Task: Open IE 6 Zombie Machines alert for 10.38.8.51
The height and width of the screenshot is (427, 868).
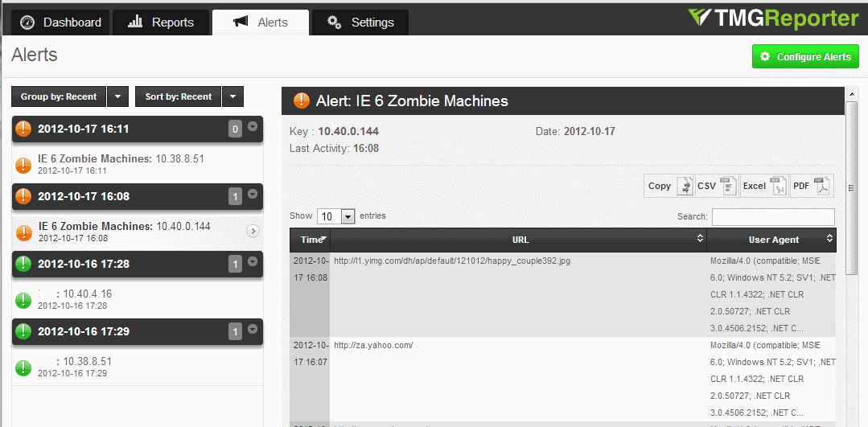Action: (x=138, y=164)
